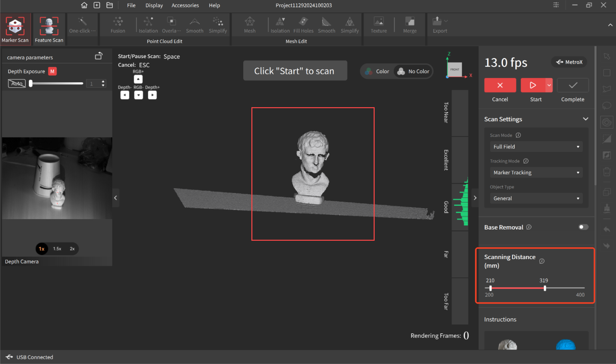Create new project with plus icon
The height and width of the screenshot is (364, 616).
tap(97, 5)
